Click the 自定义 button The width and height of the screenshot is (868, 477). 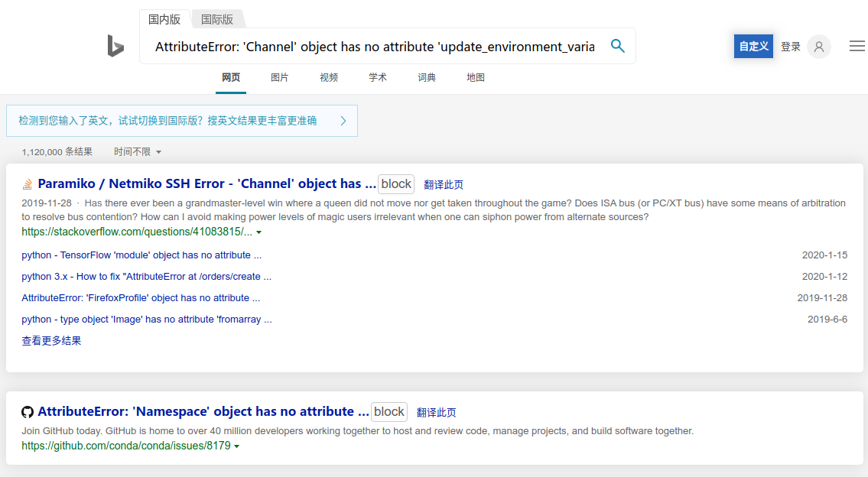[753, 47]
